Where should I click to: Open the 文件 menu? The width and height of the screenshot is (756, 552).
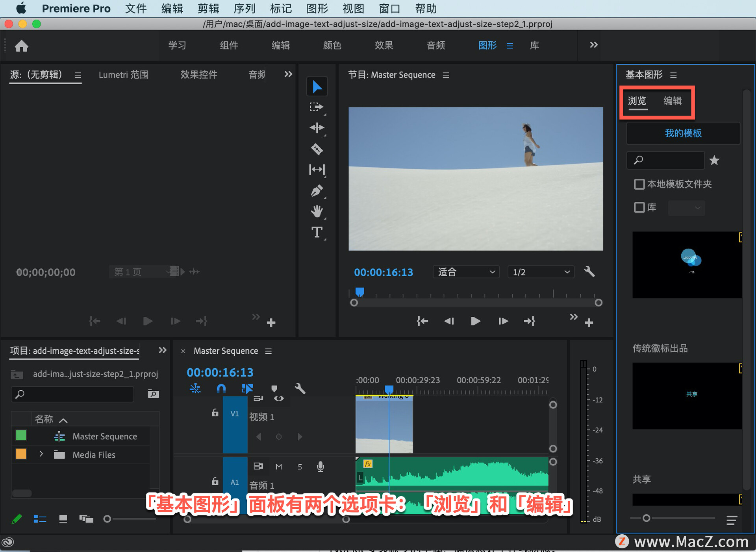pos(136,8)
